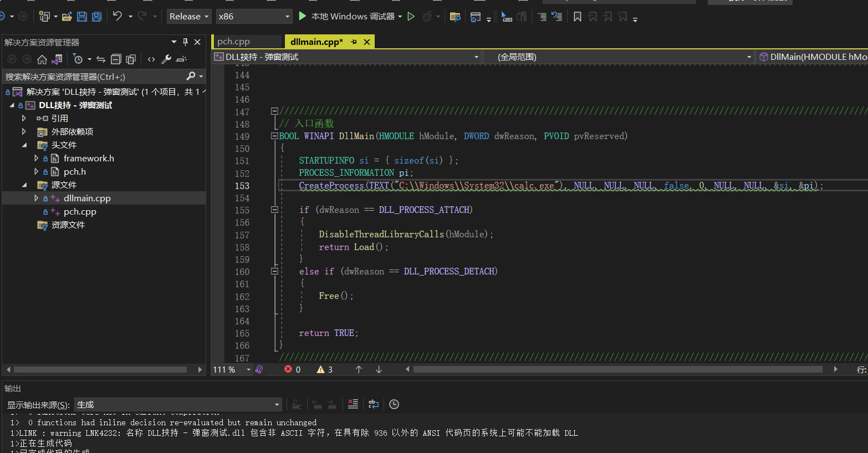Toggle the Show All Files icon in Solution Explorer
The image size is (868, 453).
(x=131, y=59)
